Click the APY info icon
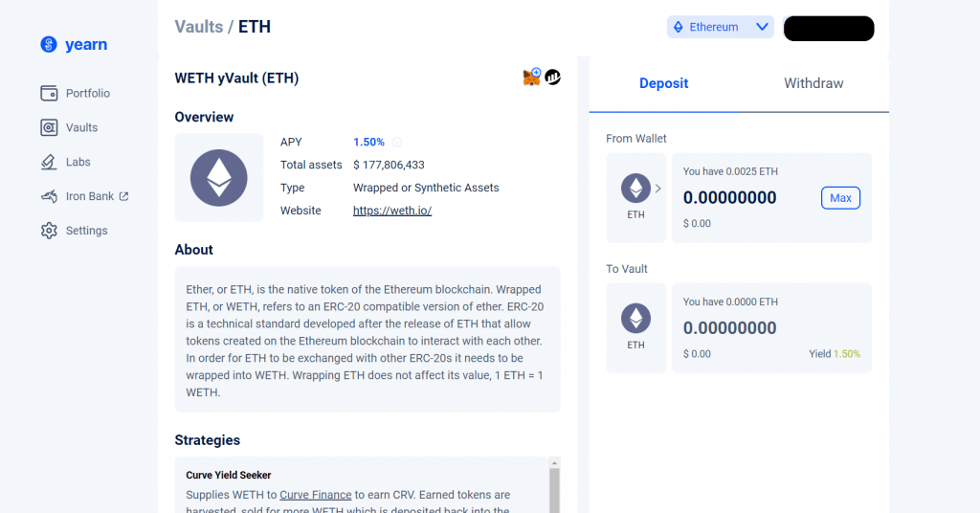 tap(397, 142)
